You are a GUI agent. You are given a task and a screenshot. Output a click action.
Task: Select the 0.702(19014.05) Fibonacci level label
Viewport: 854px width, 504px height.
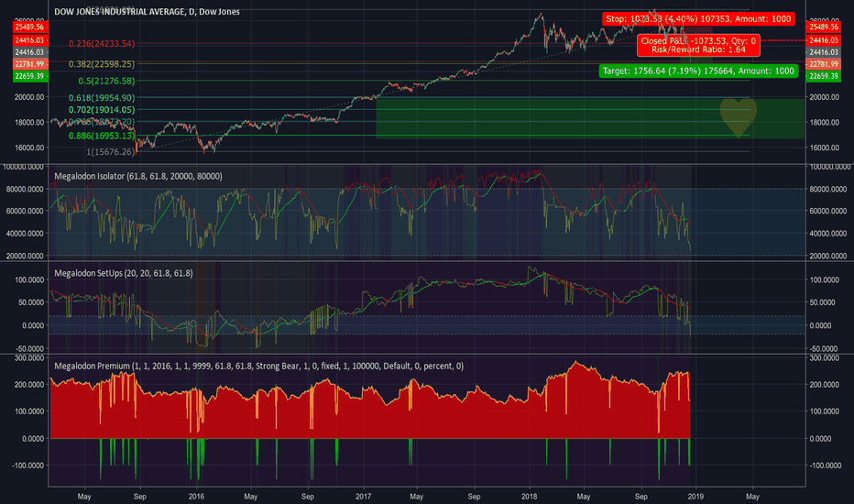(x=102, y=110)
